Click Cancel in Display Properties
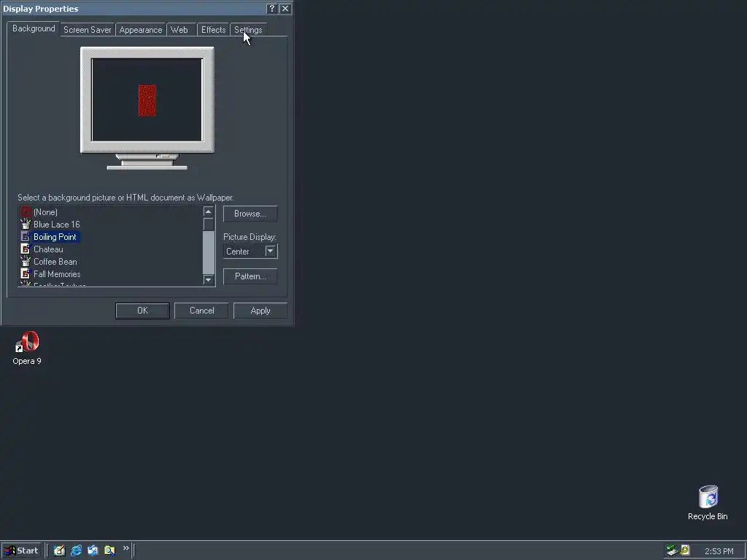The image size is (747, 560). click(x=201, y=311)
